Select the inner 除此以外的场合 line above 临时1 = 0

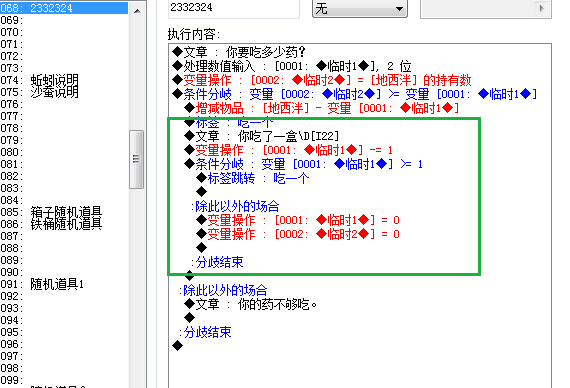[x=235, y=206]
